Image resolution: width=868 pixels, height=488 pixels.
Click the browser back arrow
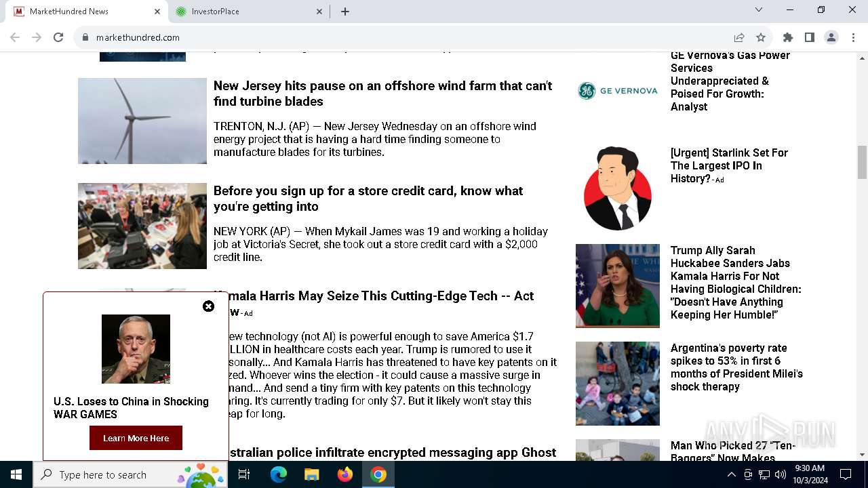(15, 37)
